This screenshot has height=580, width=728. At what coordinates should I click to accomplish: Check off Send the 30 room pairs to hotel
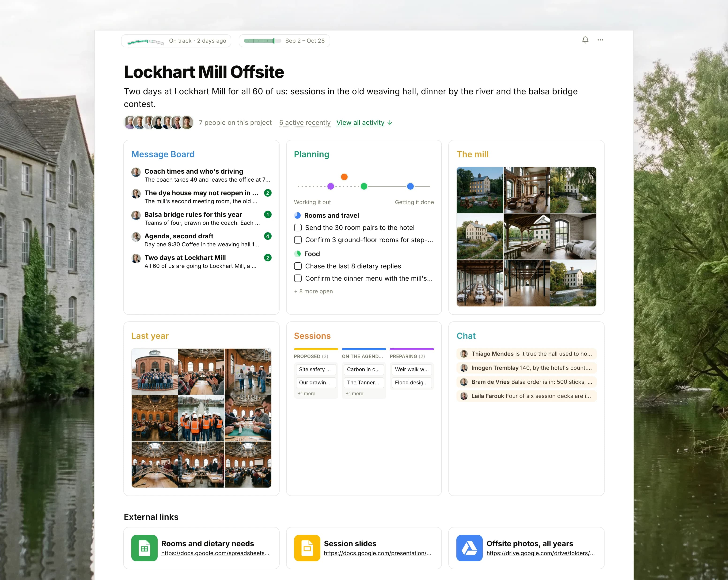click(298, 228)
